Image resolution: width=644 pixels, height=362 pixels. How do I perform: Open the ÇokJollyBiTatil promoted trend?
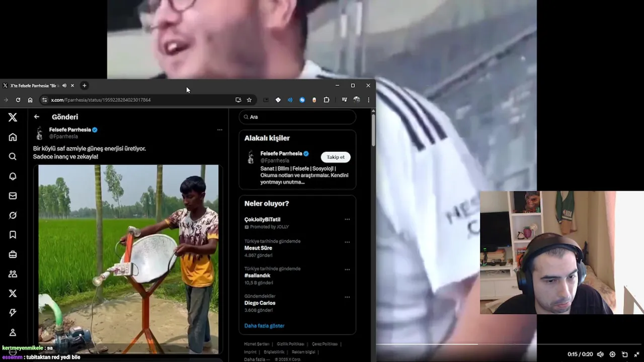tap(263, 220)
